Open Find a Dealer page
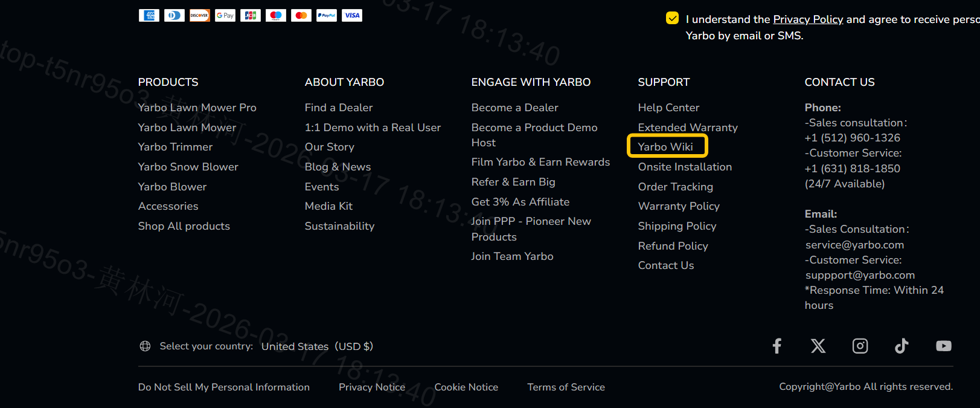Viewport: 980px width, 408px height. [x=338, y=108]
